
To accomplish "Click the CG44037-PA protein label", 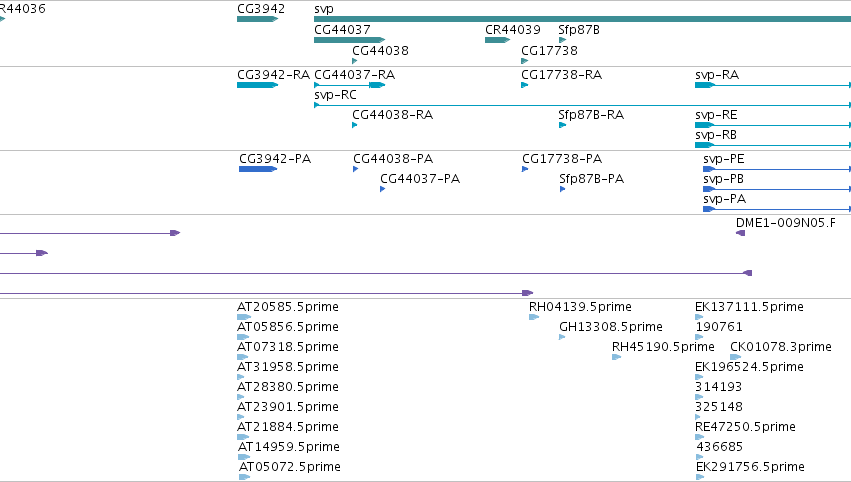I will (x=420, y=179).
